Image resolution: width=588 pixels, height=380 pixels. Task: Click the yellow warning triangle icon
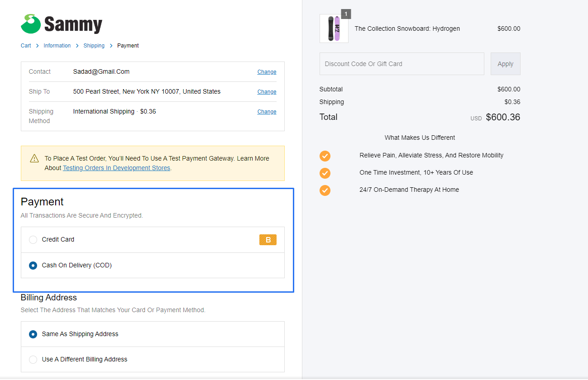[34, 159]
